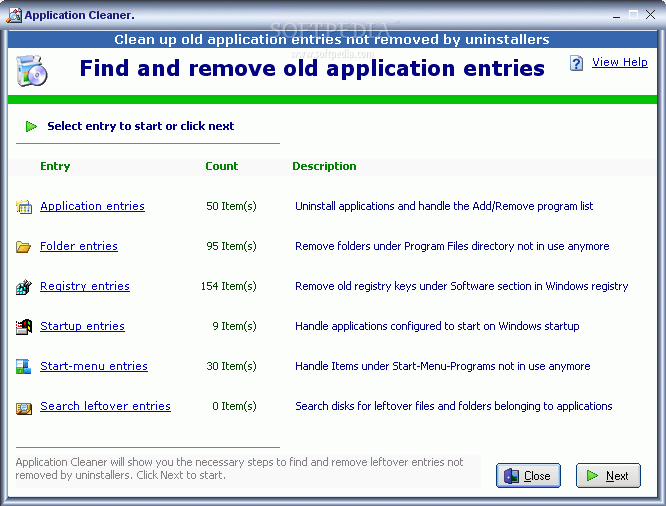
Task: Close the window with the title bar X
Action: click(x=650, y=15)
